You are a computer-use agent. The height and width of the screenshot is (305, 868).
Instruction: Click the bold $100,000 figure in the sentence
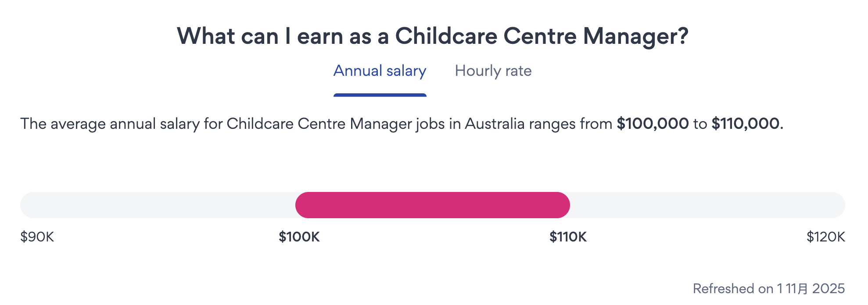pos(653,124)
